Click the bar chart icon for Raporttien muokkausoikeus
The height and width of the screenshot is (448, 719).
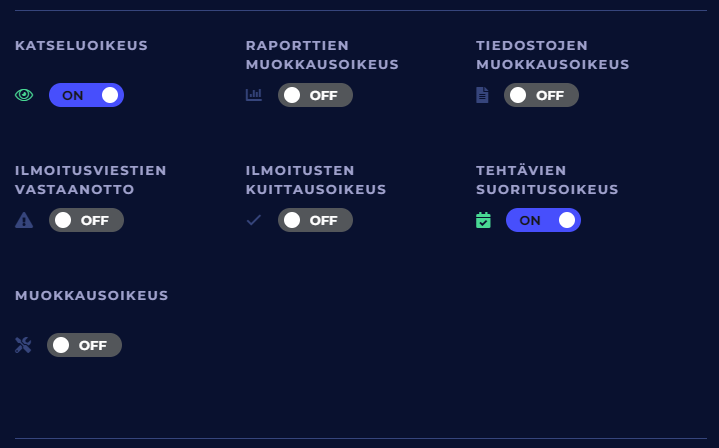pos(254,95)
